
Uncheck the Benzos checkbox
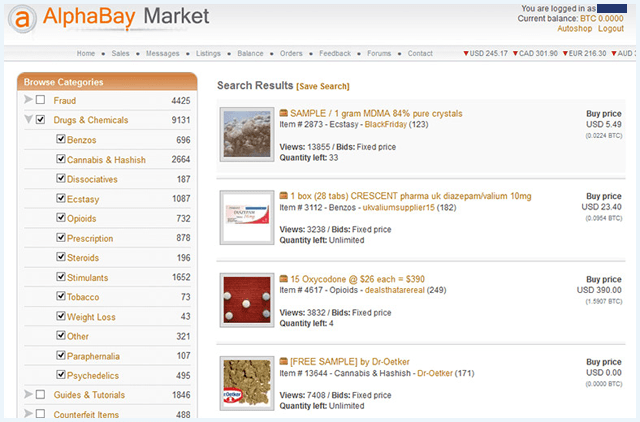pos(61,139)
